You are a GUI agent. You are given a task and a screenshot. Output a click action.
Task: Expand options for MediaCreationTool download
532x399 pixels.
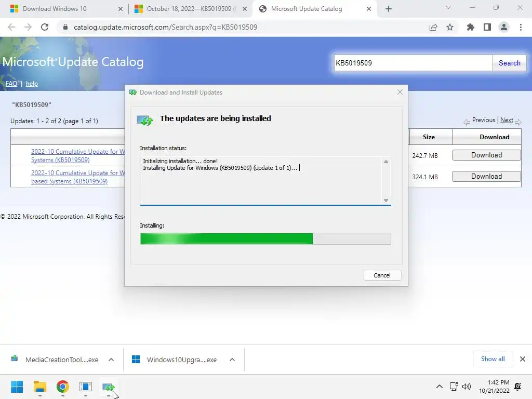pos(111,360)
